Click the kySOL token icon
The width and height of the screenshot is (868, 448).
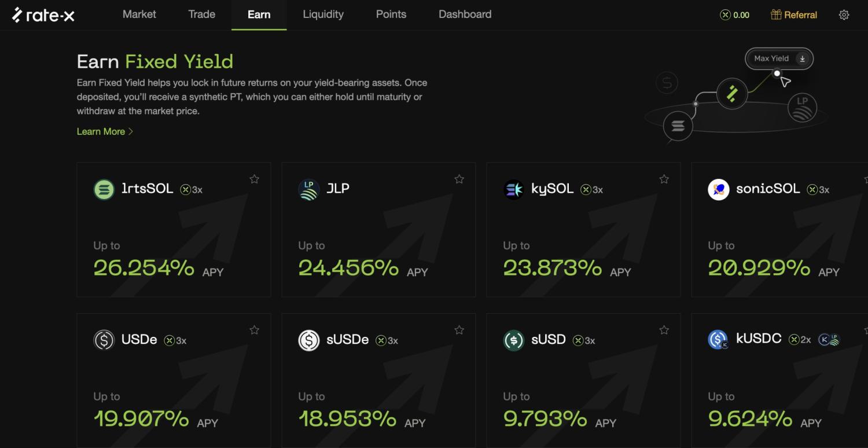point(514,189)
